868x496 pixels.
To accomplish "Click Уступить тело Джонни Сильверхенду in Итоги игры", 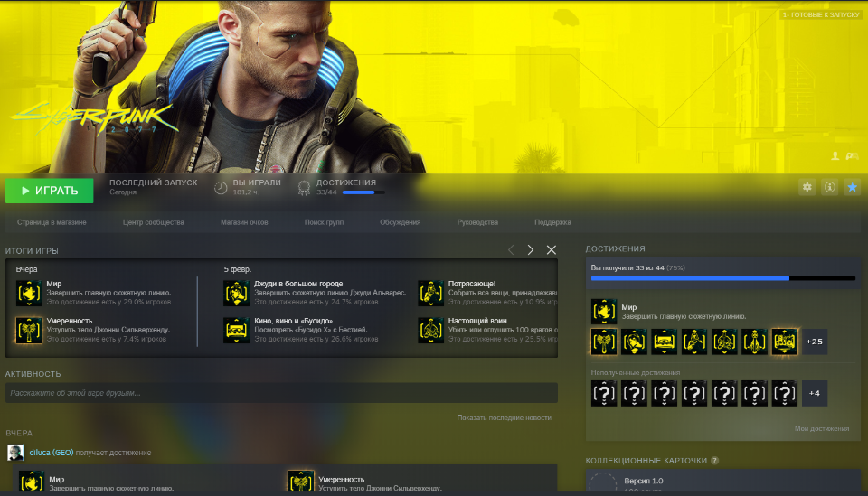I will coord(108,330).
